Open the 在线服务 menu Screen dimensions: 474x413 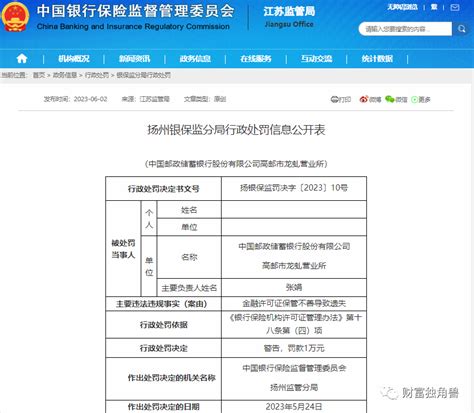256,59
